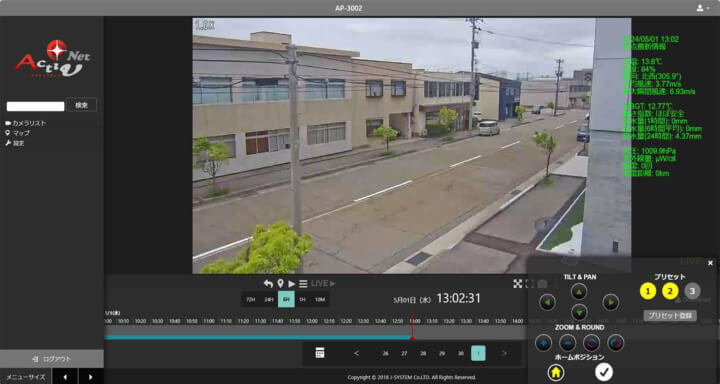Screen dimensions: 720x384
Task: Click the ActiNet logo
Action: click(x=53, y=58)
